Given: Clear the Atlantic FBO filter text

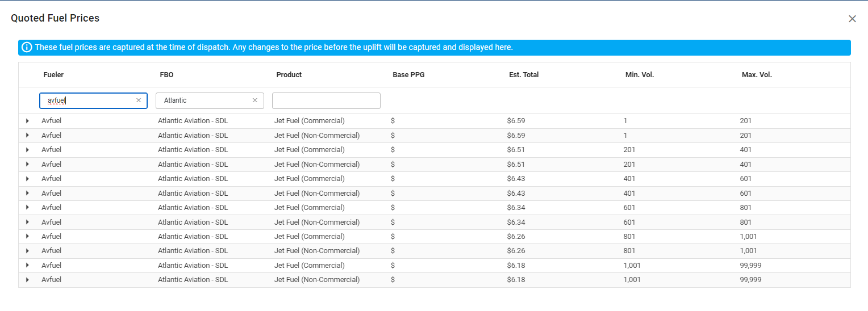Looking at the screenshot, I should (x=255, y=100).
